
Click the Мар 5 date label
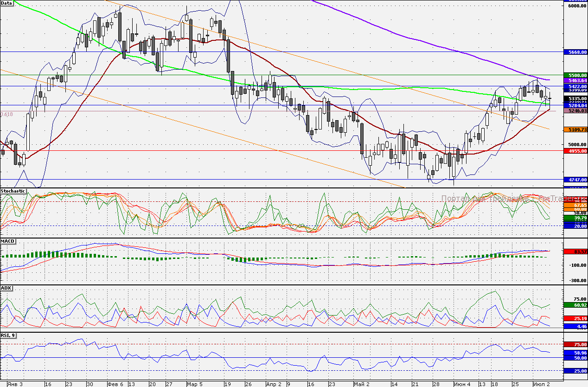click(x=195, y=384)
